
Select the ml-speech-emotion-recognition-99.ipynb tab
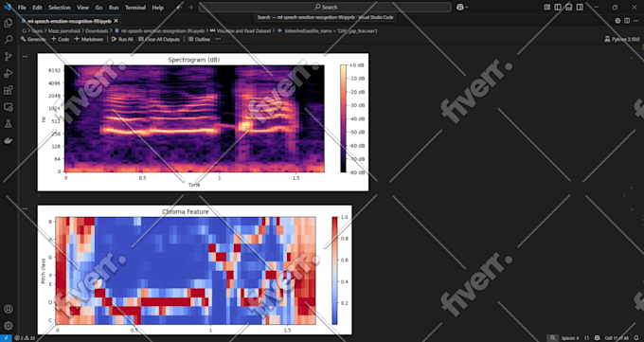pyautogui.click(x=69, y=21)
